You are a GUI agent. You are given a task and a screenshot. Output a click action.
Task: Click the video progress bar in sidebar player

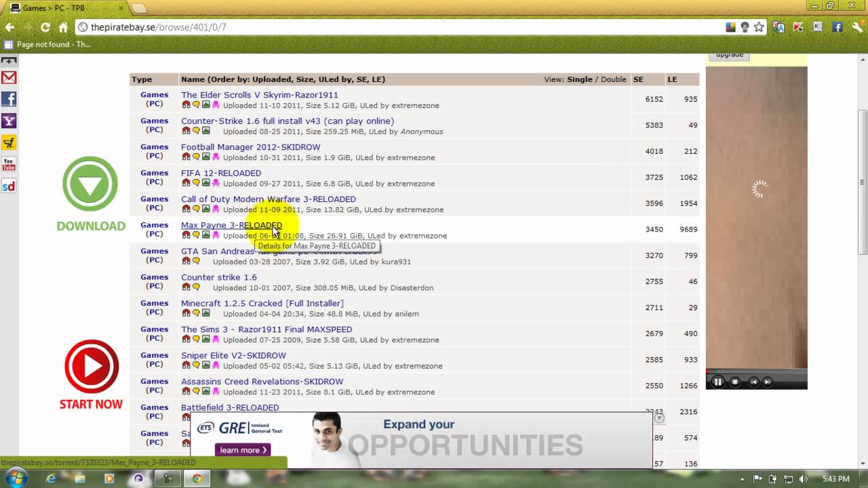point(757,371)
